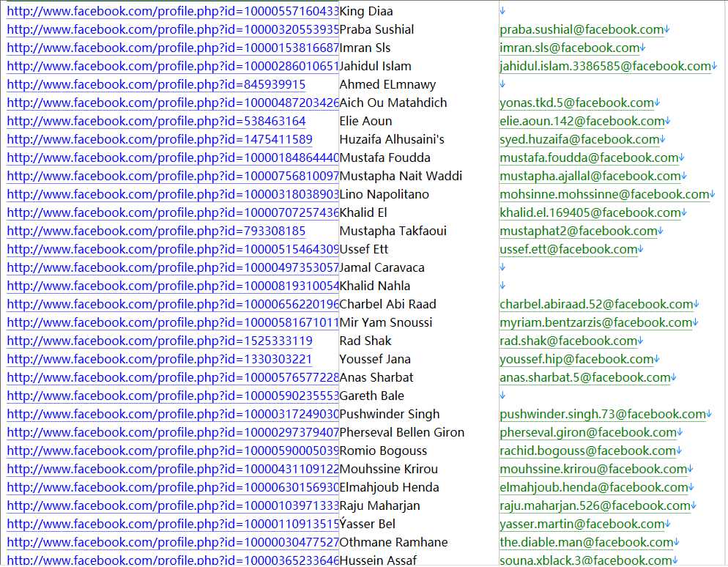Open profile link with id=1475411589
Screen dimensions: 728x567
coord(160,139)
